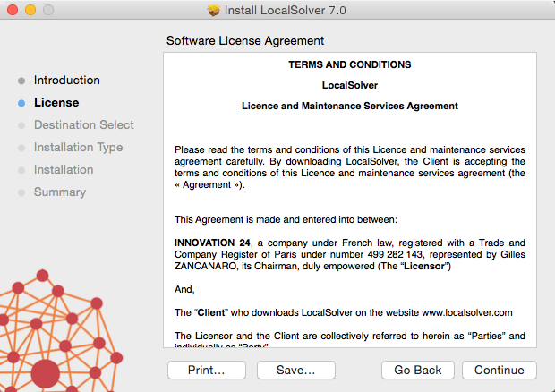
Task: Click the package icon in the title bar
Action: pyautogui.click(x=214, y=10)
